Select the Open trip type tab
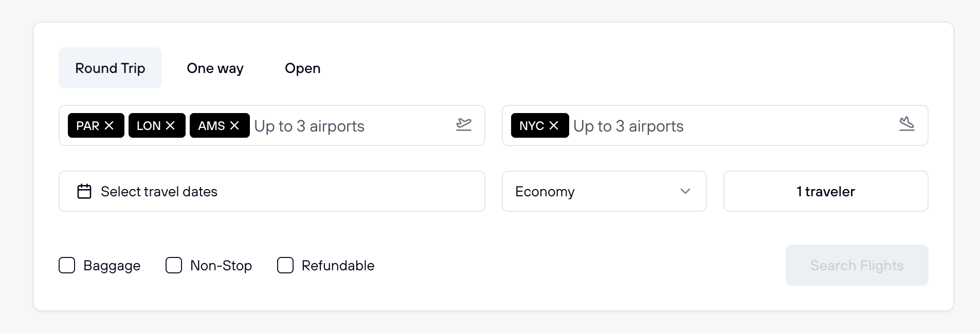 coord(302,68)
